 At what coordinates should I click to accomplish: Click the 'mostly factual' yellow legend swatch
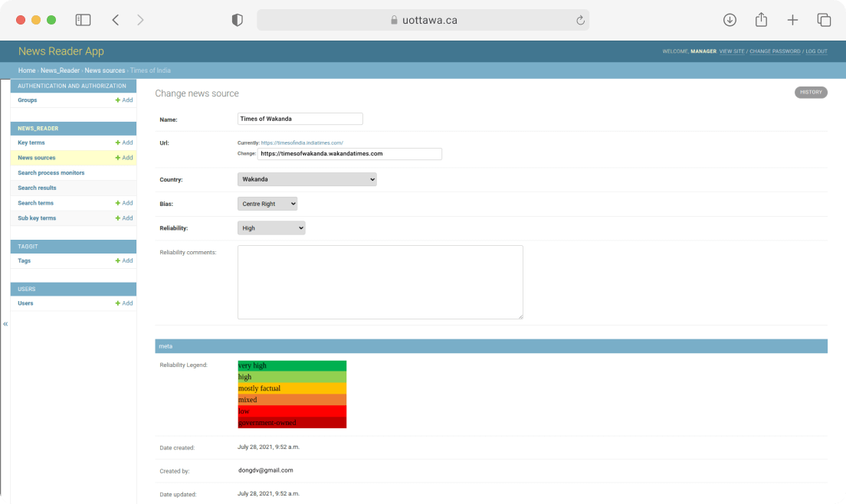click(292, 388)
